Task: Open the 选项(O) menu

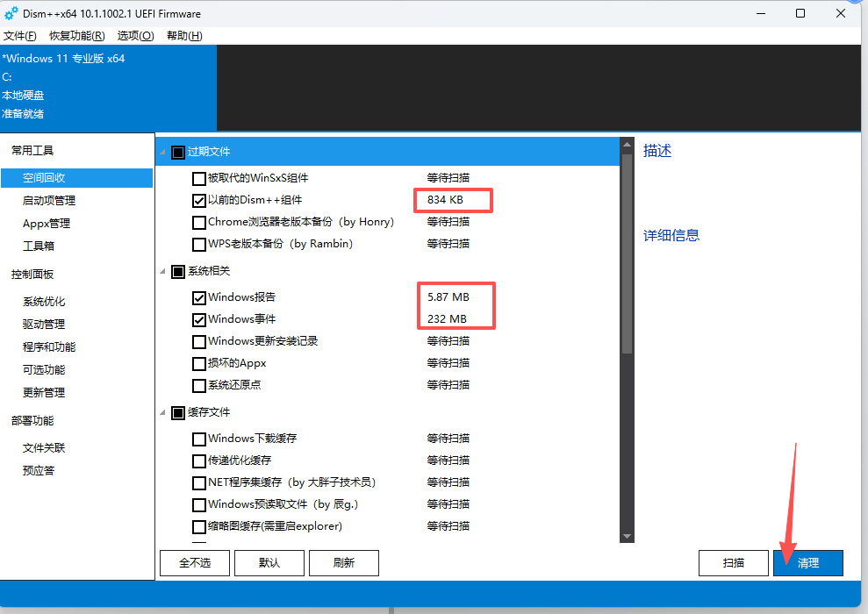Action: 136,36
